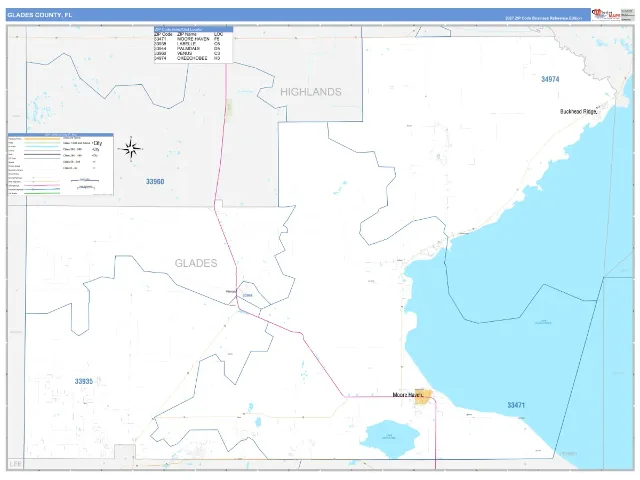This screenshot has height=480, width=640.
Task: Click the 'HIGHLANDS' county label
Action: (311, 92)
